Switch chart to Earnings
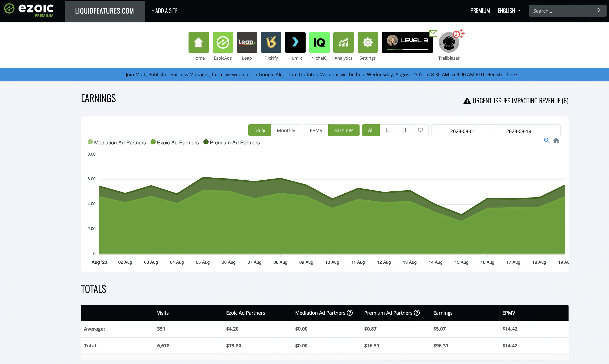The image size is (609, 364). pos(344,130)
